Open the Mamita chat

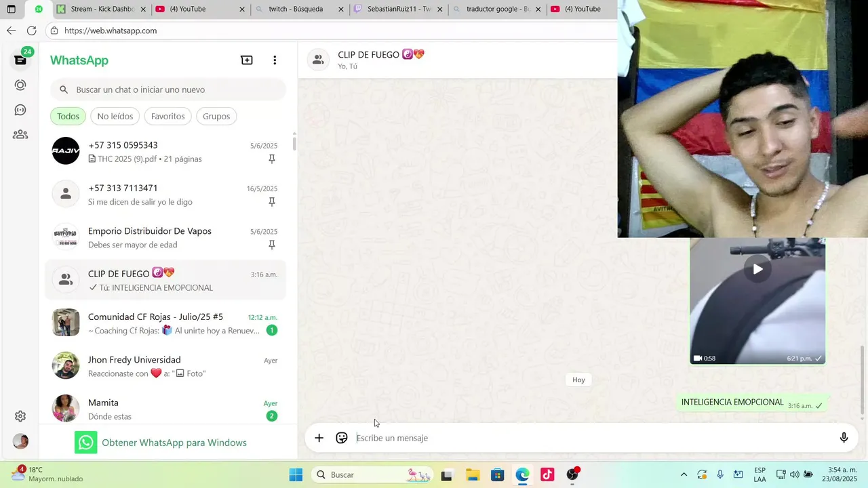click(165, 409)
